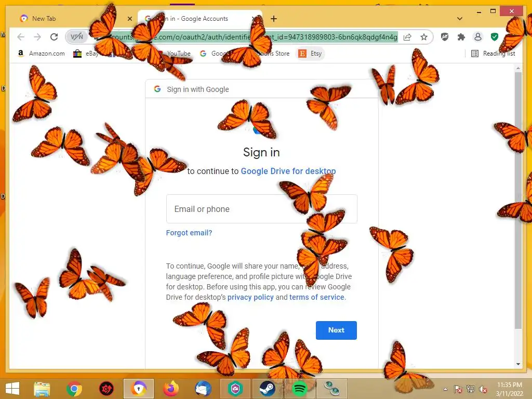This screenshot has height=399, width=532.
Task: Open the Google bookmark
Action: [214, 54]
